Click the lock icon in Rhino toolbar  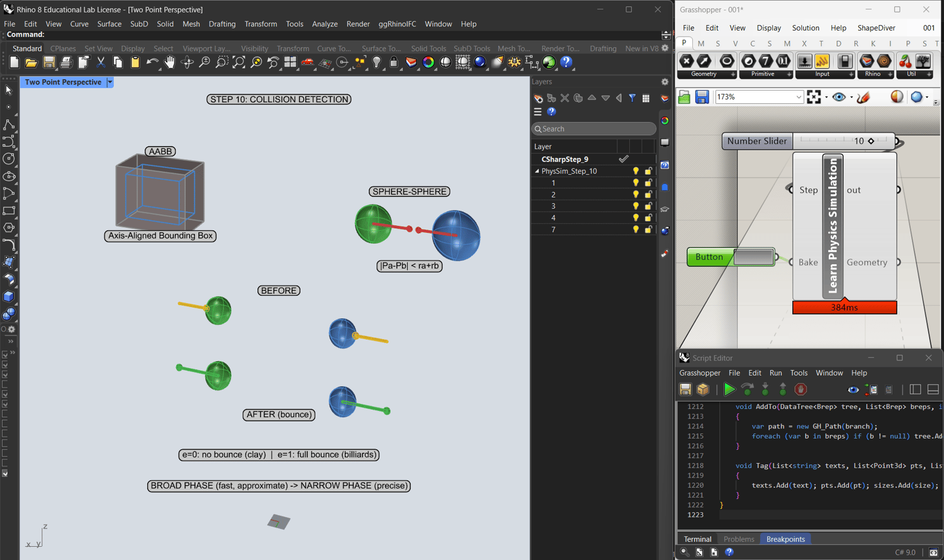coord(394,62)
